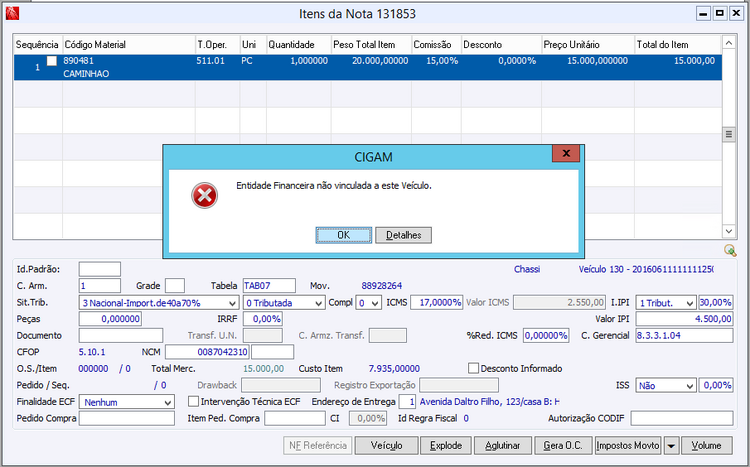Toggle checkbox on item row 890481
Image resolution: width=750 pixels, height=467 pixels.
[x=52, y=61]
